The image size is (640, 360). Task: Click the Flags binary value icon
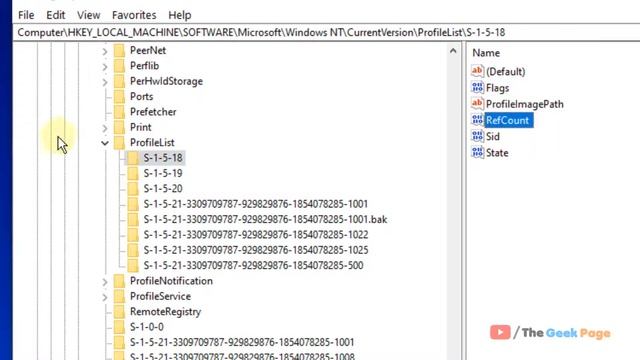click(477, 87)
